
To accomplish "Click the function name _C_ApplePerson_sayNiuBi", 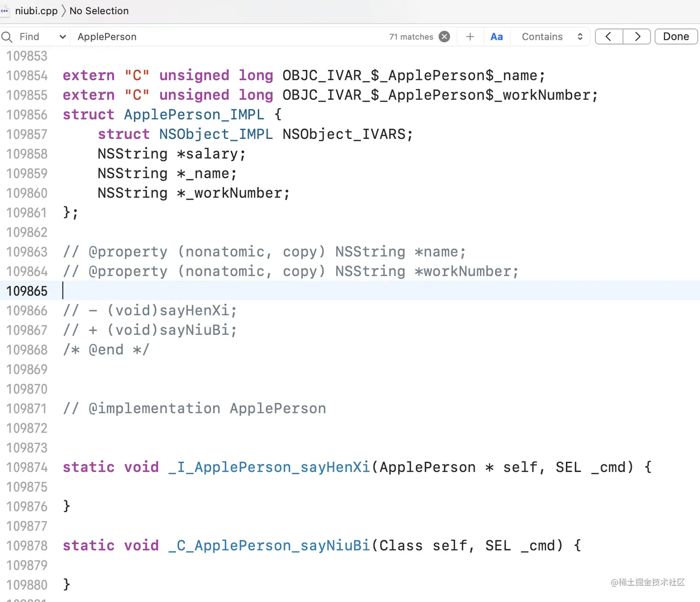I will pyautogui.click(x=269, y=546).
